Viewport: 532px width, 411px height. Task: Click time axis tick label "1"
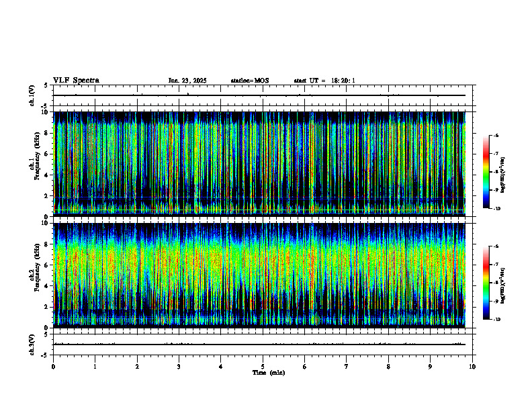pyautogui.click(x=95, y=367)
